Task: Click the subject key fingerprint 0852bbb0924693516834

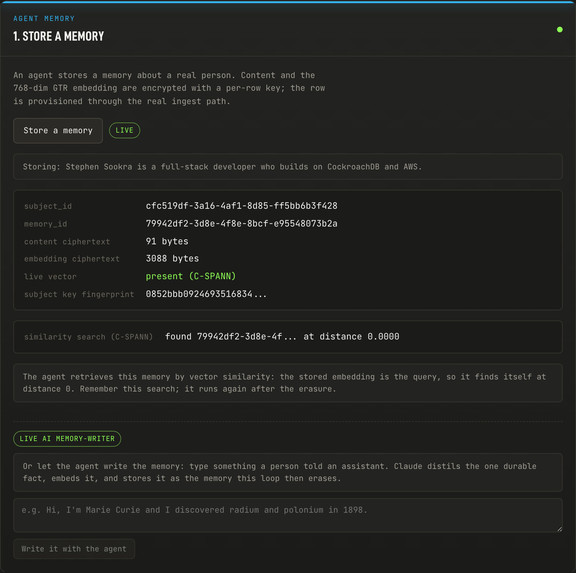Action: click(x=206, y=294)
